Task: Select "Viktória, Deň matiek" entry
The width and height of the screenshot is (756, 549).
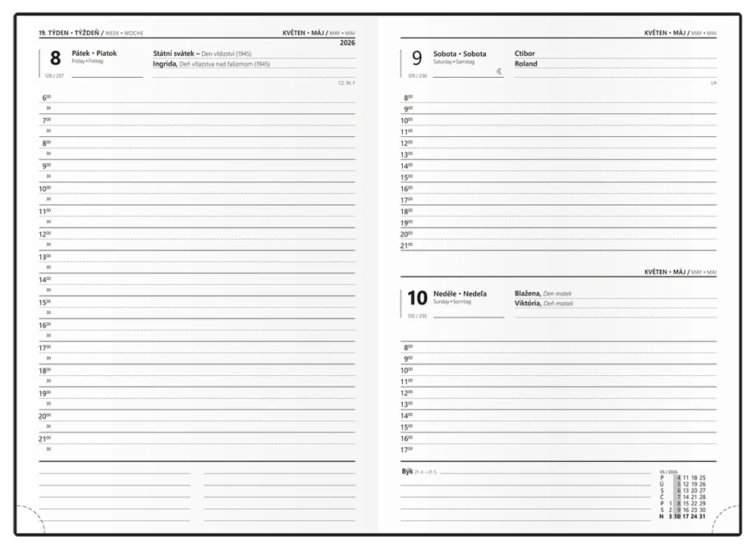Action: click(x=544, y=303)
